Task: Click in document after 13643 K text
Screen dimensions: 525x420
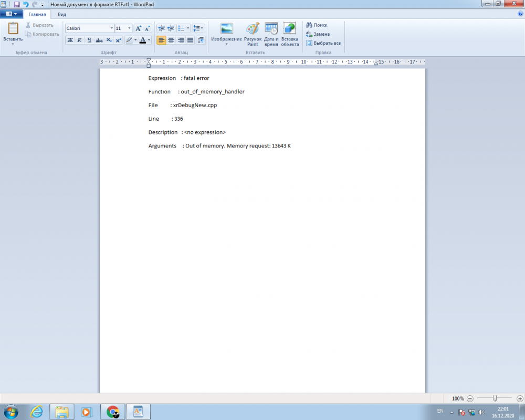Action: [x=291, y=146]
